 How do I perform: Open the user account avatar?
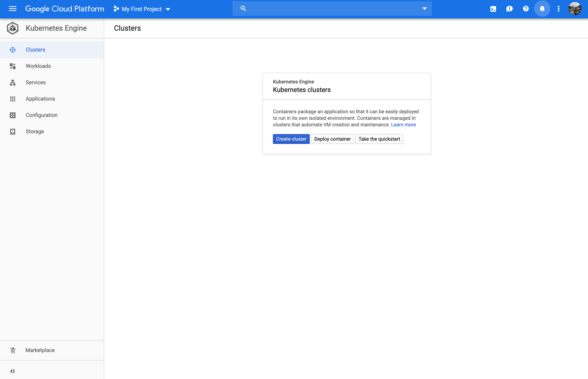tap(575, 9)
